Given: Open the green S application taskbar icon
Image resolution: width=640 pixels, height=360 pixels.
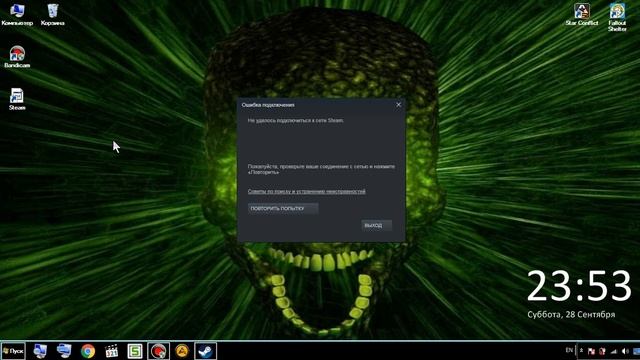Looking at the screenshot, I should pyautogui.click(x=135, y=351).
